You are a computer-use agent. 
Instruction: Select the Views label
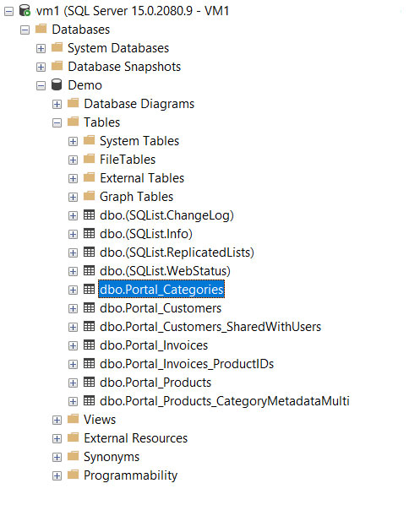(100, 420)
